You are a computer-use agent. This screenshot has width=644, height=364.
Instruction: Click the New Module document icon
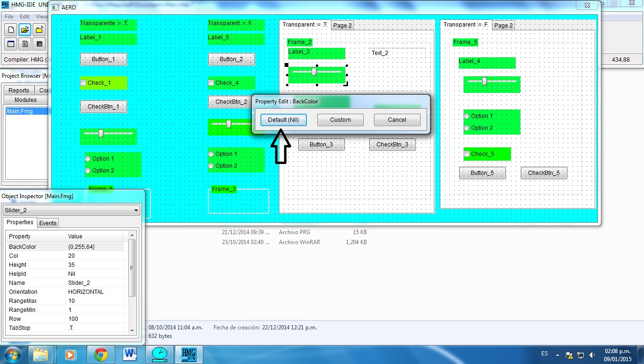(25, 44)
